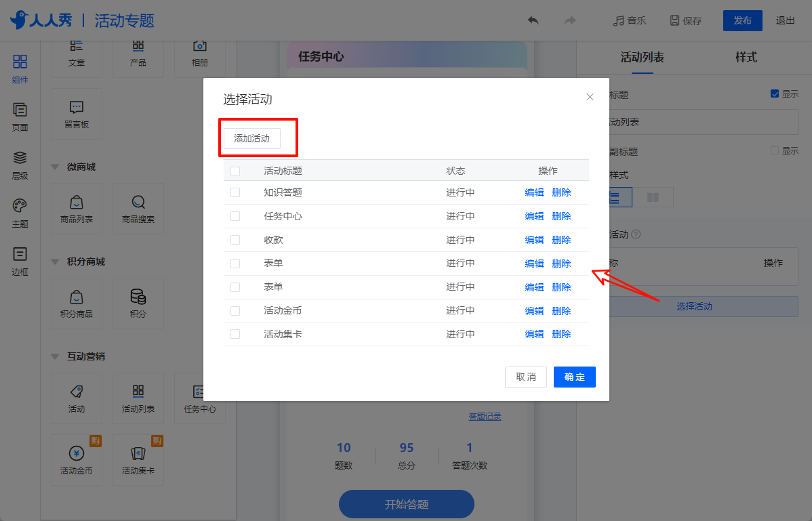812x521 pixels.
Task: Click the redo arrow icon
Action: coord(569,20)
